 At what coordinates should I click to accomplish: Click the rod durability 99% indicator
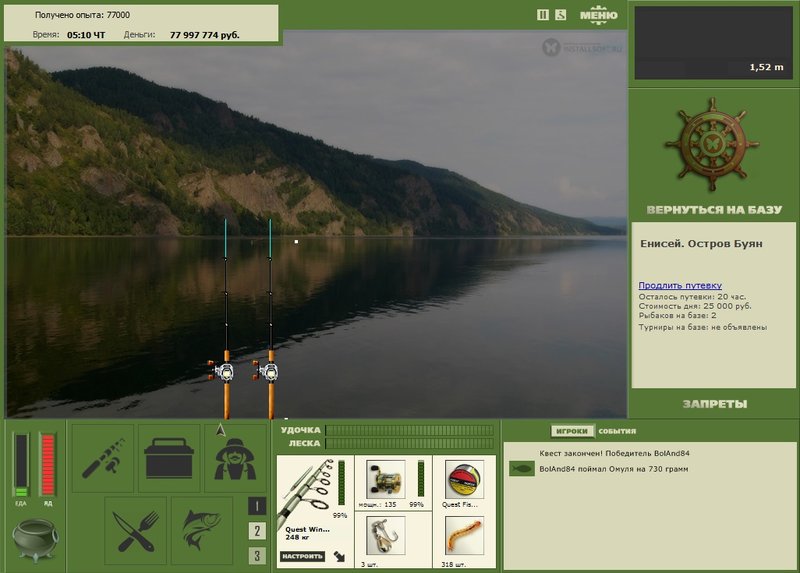click(x=341, y=483)
